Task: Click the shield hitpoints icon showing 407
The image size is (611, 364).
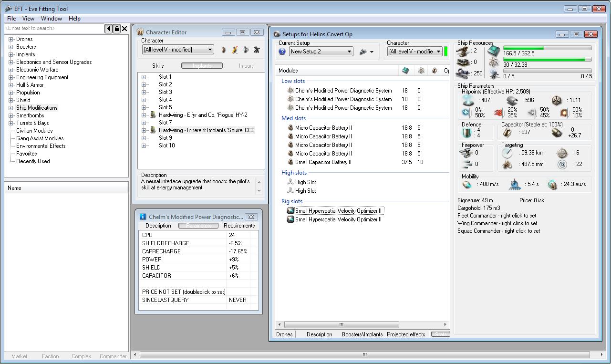Action: pos(468,100)
